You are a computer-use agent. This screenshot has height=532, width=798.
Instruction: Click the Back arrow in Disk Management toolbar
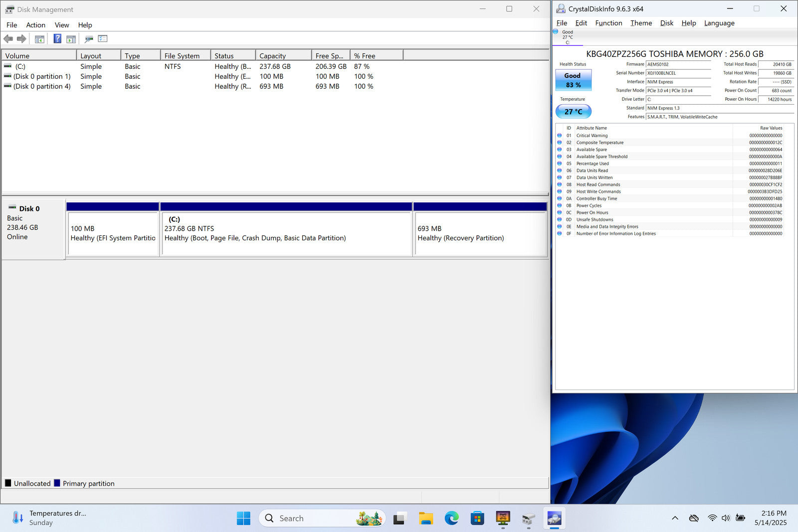pos(8,39)
